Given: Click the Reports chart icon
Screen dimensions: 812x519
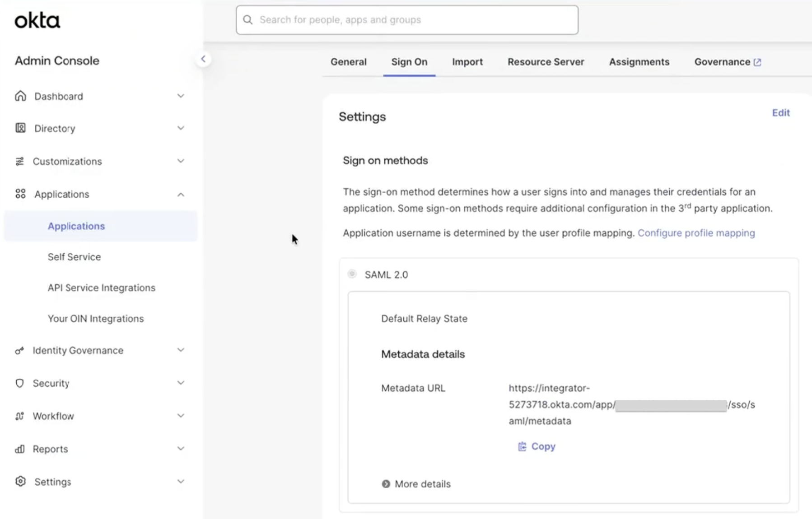Looking at the screenshot, I should [x=19, y=449].
